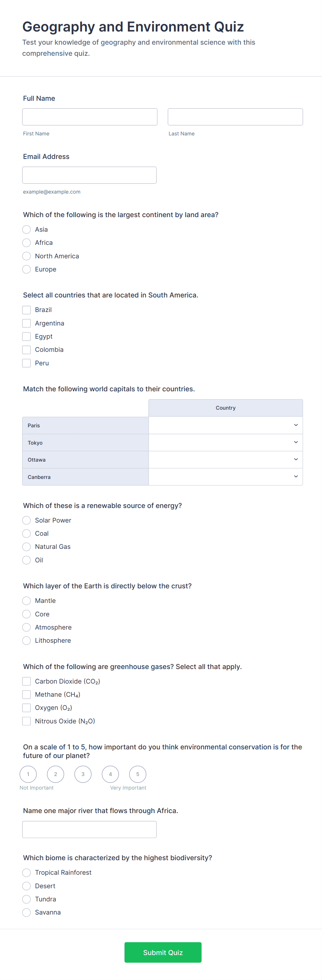Expand the Tokyo country dropdown
This screenshot has width=322, height=980.
(225, 443)
